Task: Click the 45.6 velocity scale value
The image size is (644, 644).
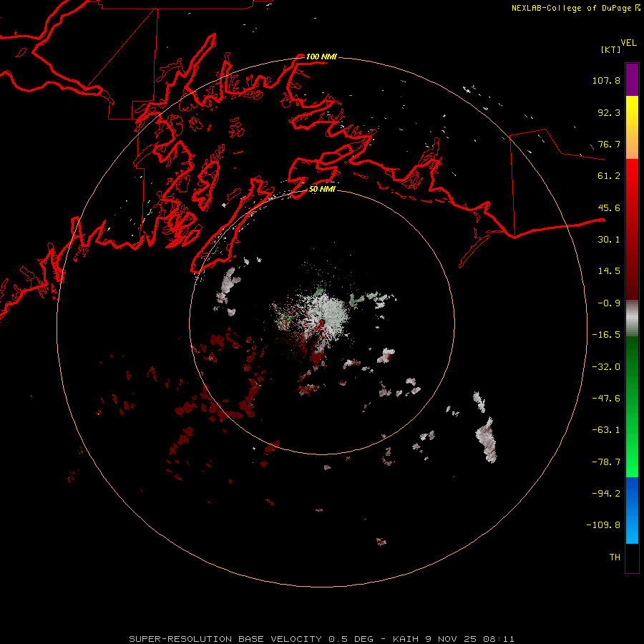Action: tap(609, 208)
